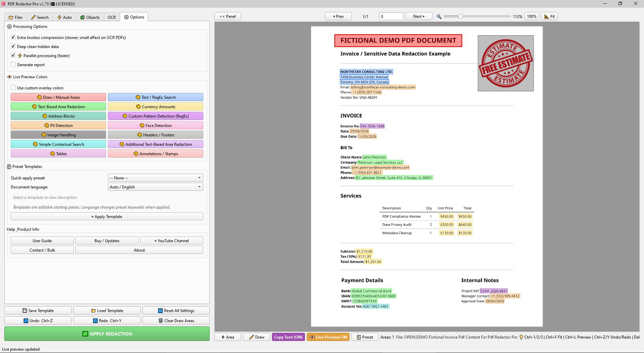Enable Generate report checkbox

click(13, 64)
